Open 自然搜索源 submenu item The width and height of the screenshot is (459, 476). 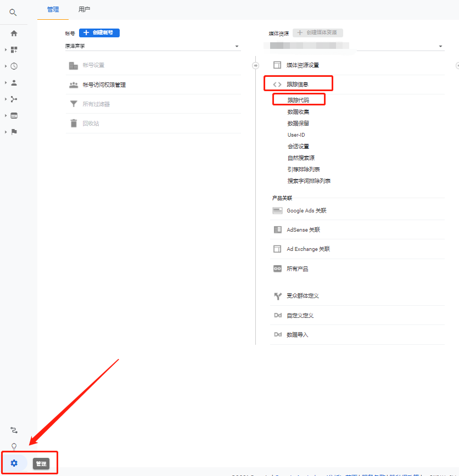tap(301, 158)
